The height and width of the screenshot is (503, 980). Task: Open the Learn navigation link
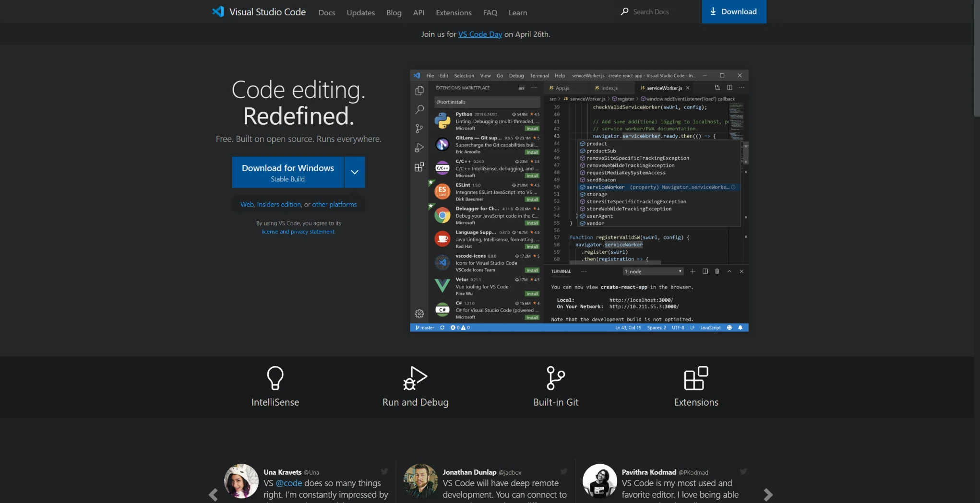[518, 12]
